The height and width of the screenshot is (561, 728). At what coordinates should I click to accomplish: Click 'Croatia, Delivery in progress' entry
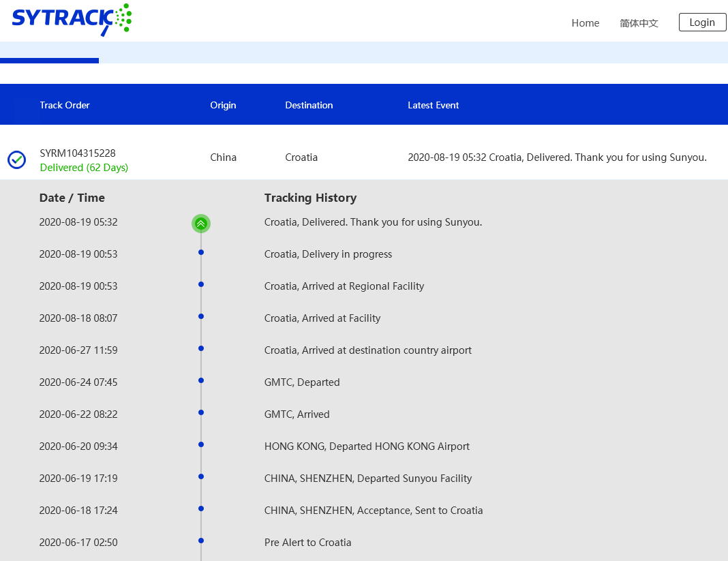point(329,254)
